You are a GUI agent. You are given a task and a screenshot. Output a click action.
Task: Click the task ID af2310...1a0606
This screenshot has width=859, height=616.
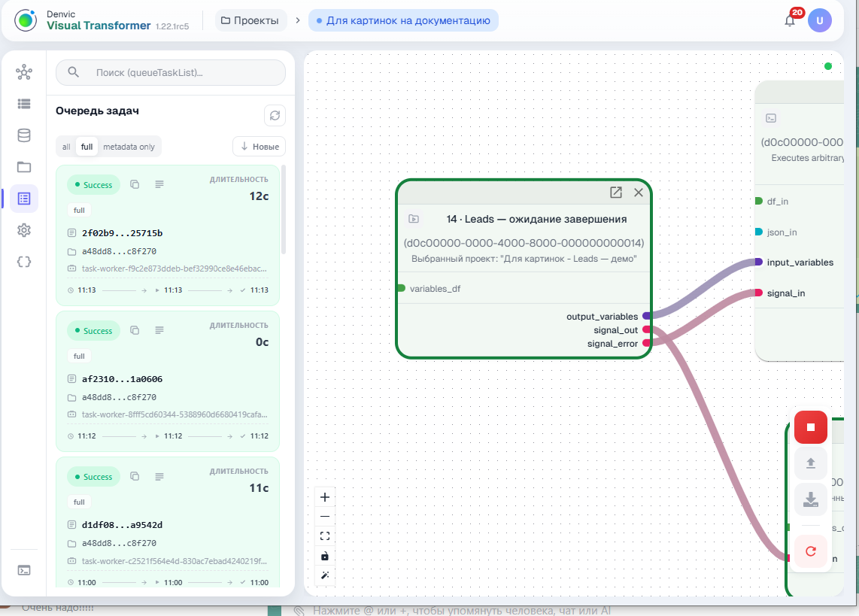tap(122, 379)
